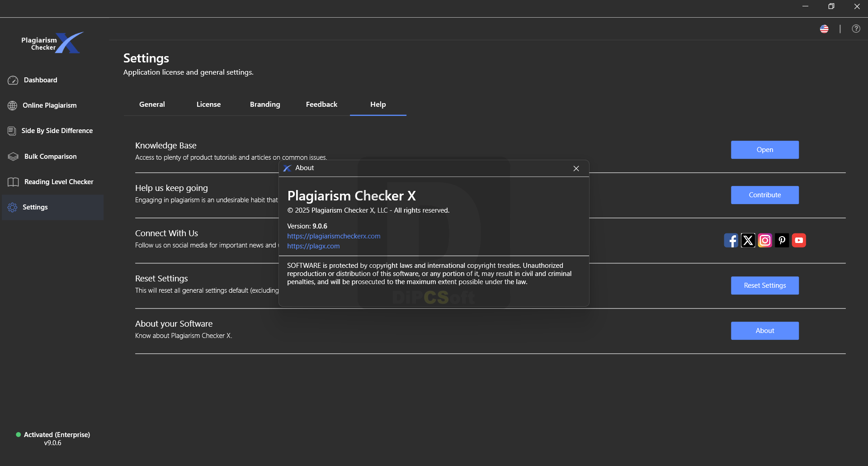Screen dimensions: 868x466
Task: Click the Online Plagiarism globe icon
Action: [13, 105]
